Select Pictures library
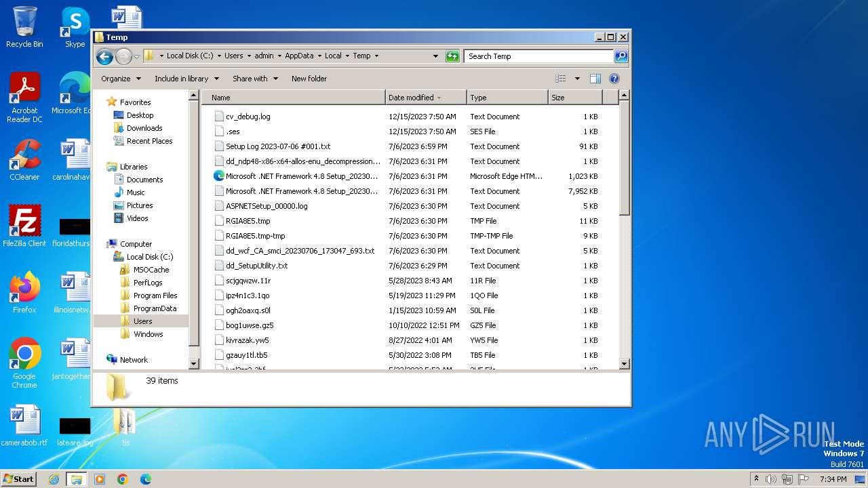 coord(139,205)
